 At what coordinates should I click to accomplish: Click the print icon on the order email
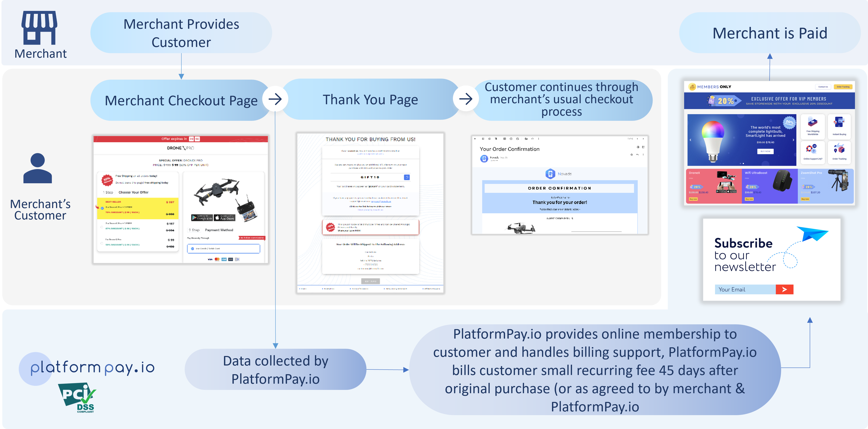(638, 147)
